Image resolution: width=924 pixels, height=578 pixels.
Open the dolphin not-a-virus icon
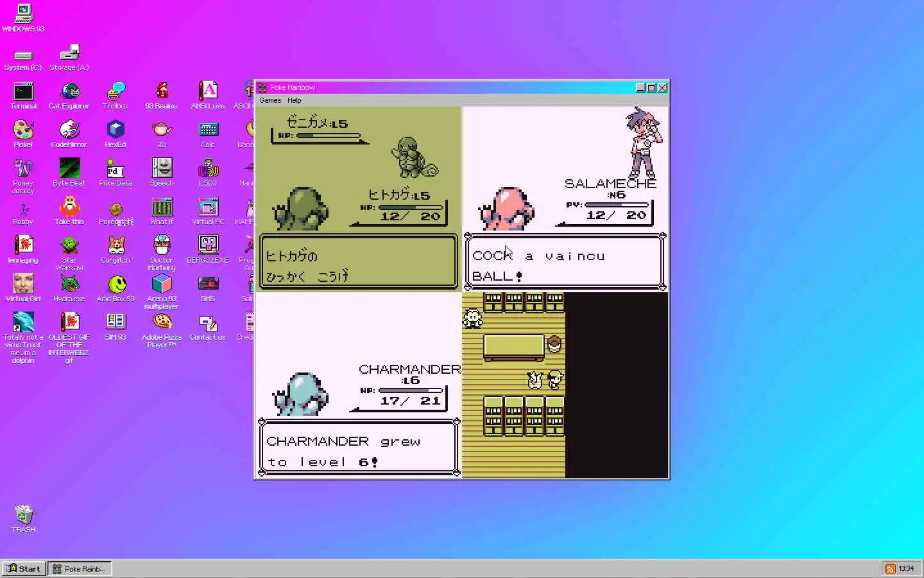[x=23, y=338]
